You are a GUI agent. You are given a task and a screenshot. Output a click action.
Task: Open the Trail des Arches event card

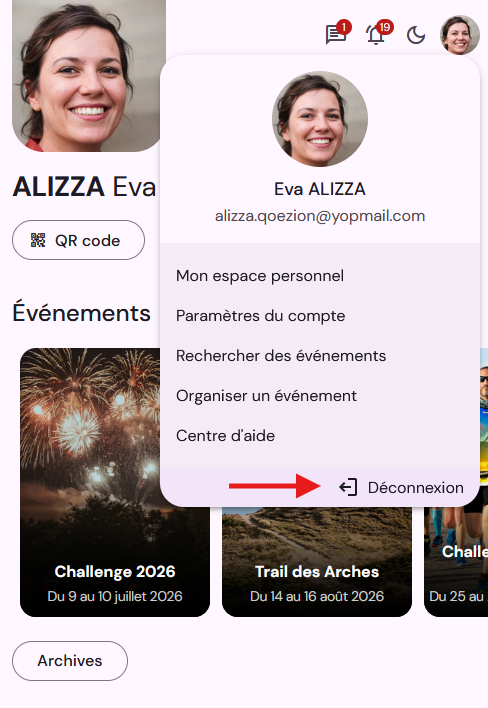[317, 562]
